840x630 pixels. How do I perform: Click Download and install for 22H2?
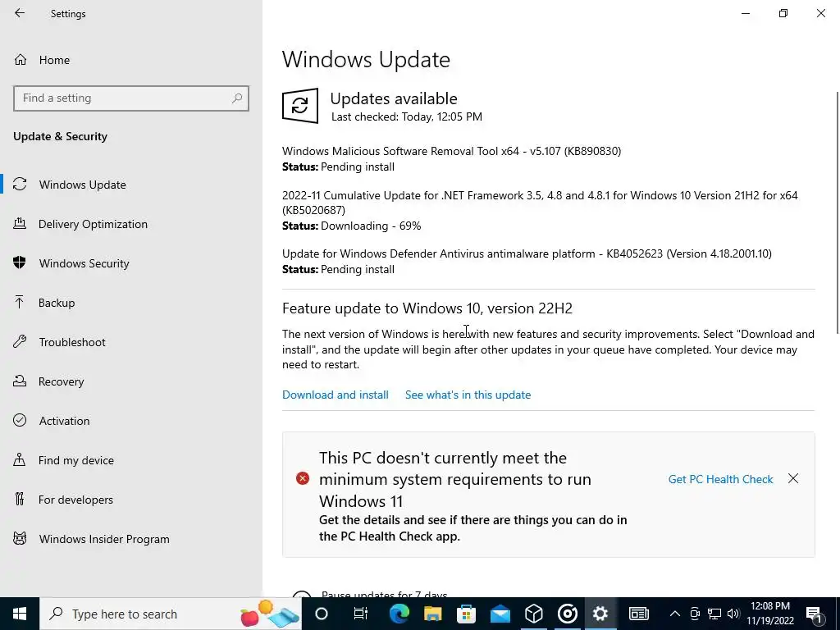click(x=336, y=395)
